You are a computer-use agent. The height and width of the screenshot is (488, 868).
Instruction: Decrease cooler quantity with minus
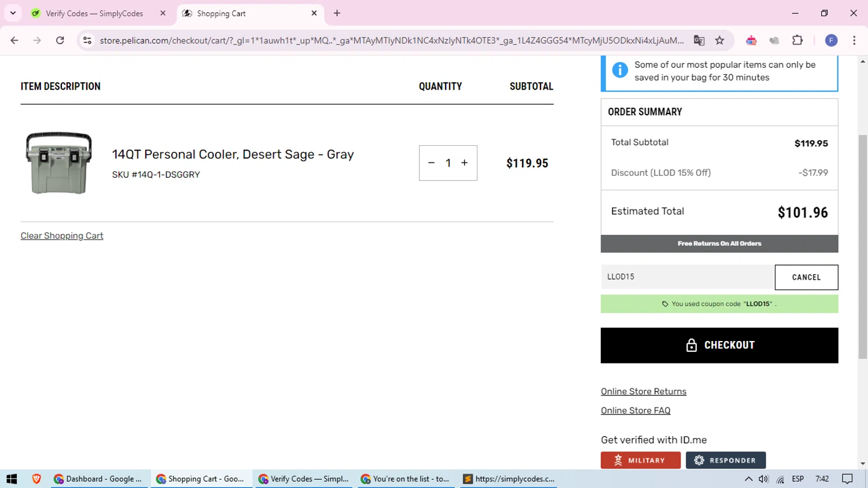(431, 163)
